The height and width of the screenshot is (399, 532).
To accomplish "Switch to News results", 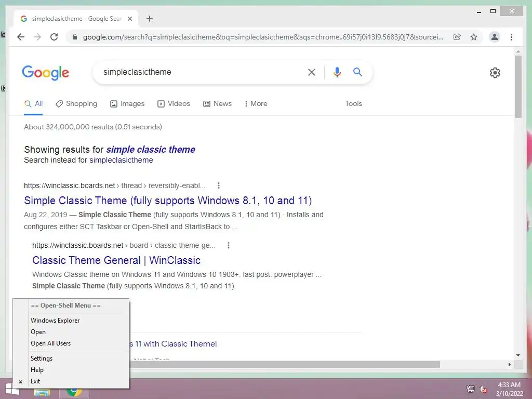I will [x=218, y=103].
